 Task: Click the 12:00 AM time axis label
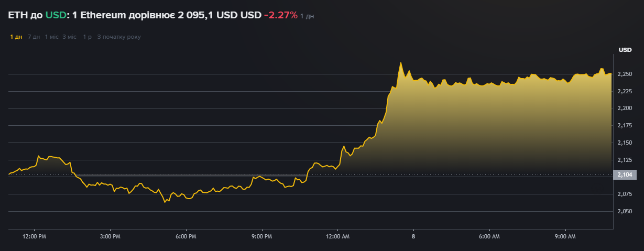click(337, 237)
